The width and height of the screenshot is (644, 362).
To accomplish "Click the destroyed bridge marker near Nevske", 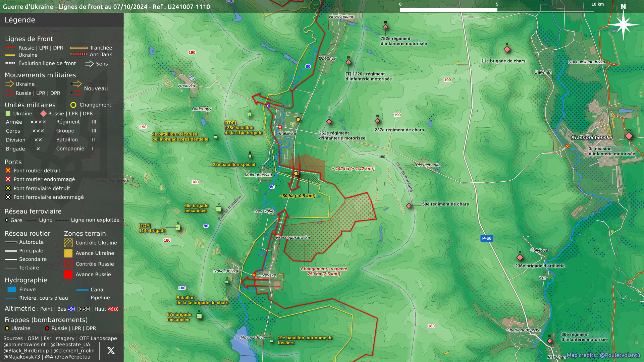I will tap(254, 275).
